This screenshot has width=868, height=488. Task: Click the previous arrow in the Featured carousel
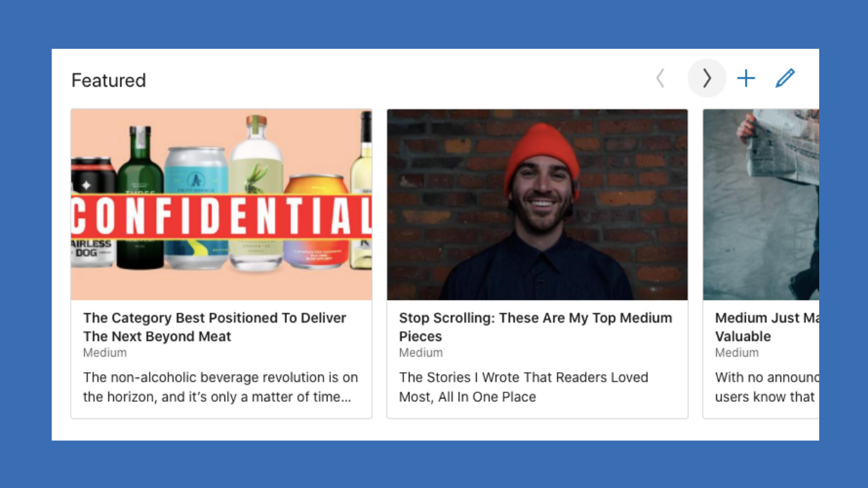pos(660,79)
